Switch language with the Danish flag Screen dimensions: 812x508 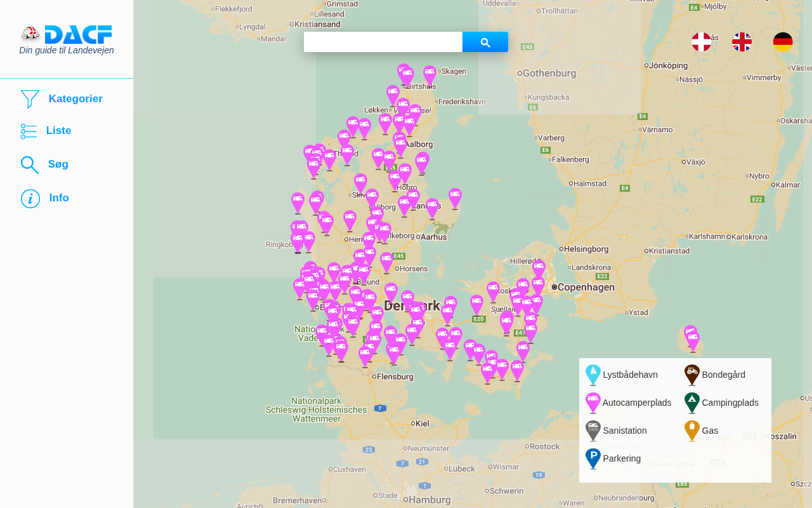(x=701, y=42)
